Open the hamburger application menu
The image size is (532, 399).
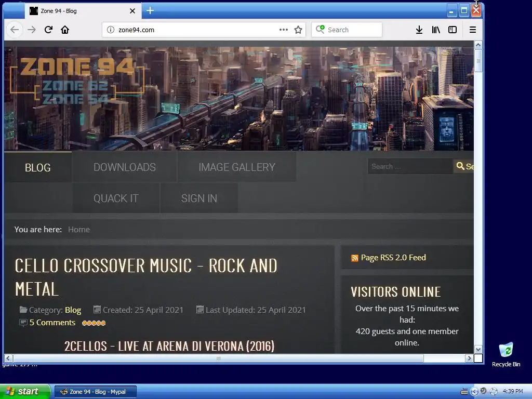coord(473,30)
